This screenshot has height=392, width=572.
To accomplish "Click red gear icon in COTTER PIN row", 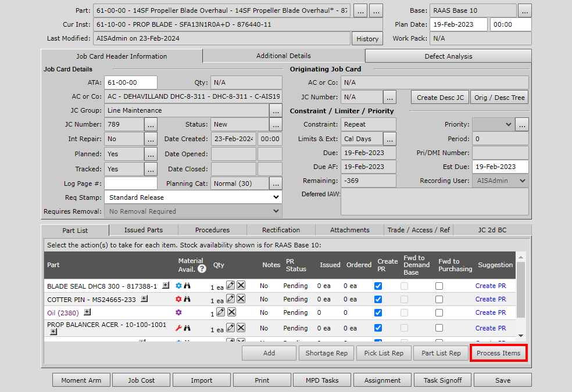I will tap(179, 299).
